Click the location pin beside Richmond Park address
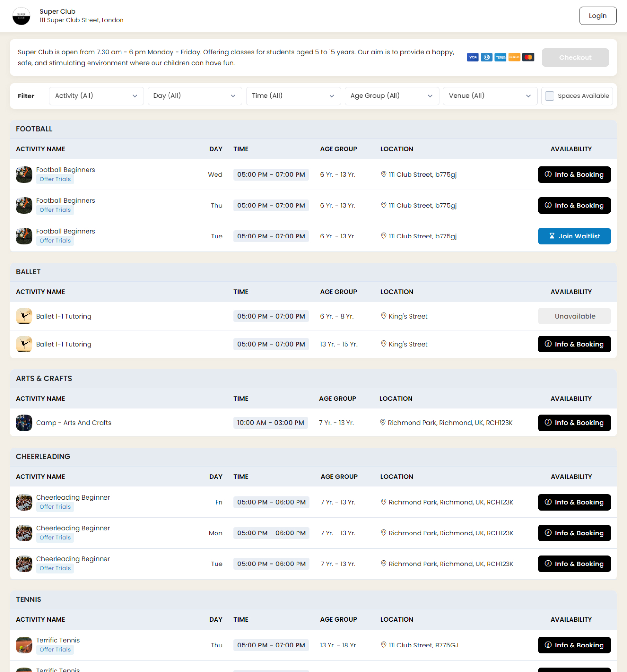The image size is (627, 672). pos(383,422)
